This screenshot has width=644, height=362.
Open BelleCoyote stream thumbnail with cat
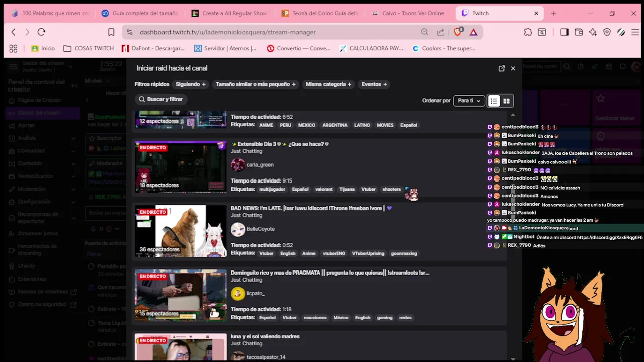pos(181,231)
